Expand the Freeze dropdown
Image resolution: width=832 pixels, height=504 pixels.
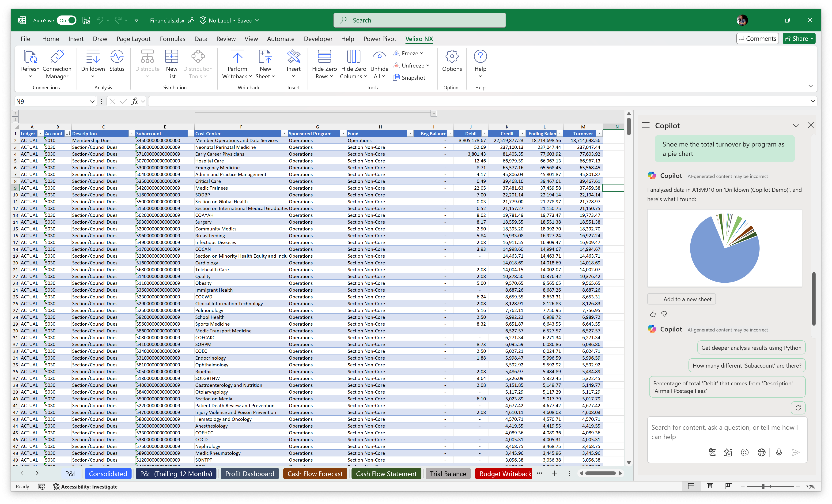point(421,53)
